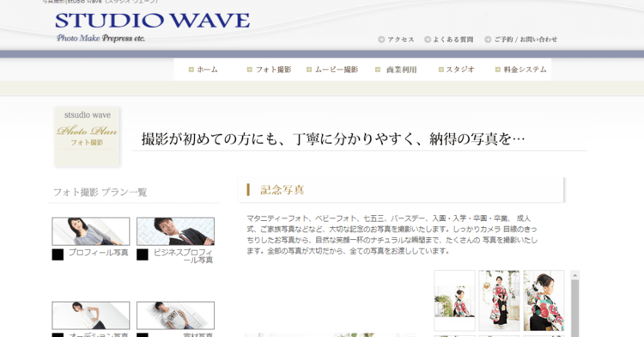The height and width of the screenshot is (337, 644).
Task: Open the フォト撮影 menu item
Action: coord(274,70)
